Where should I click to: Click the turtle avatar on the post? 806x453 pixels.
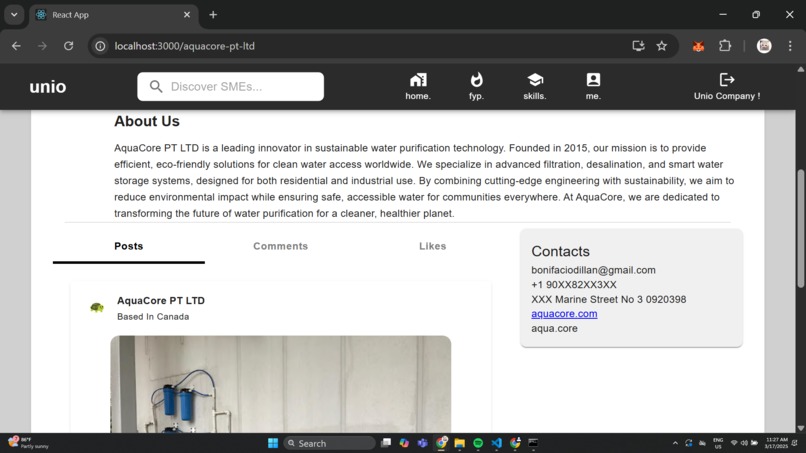pos(97,307)
